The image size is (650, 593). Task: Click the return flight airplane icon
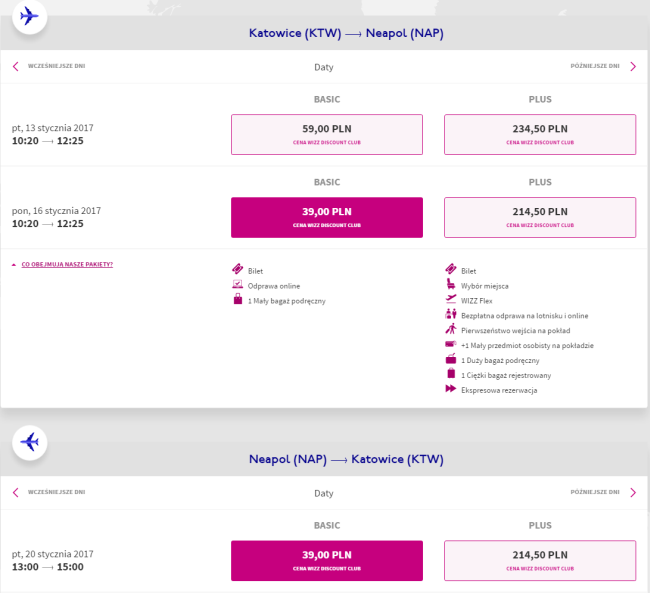click(30, 441)
